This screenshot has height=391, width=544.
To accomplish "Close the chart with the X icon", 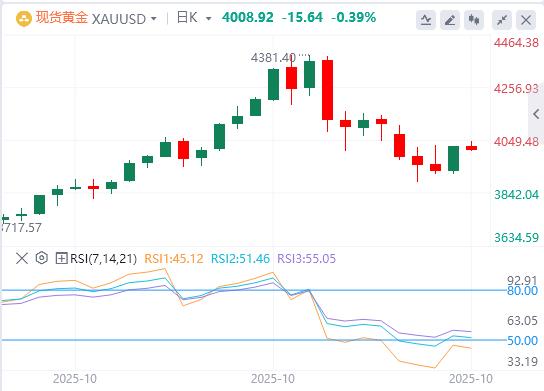I will click(x=526, y=20).
